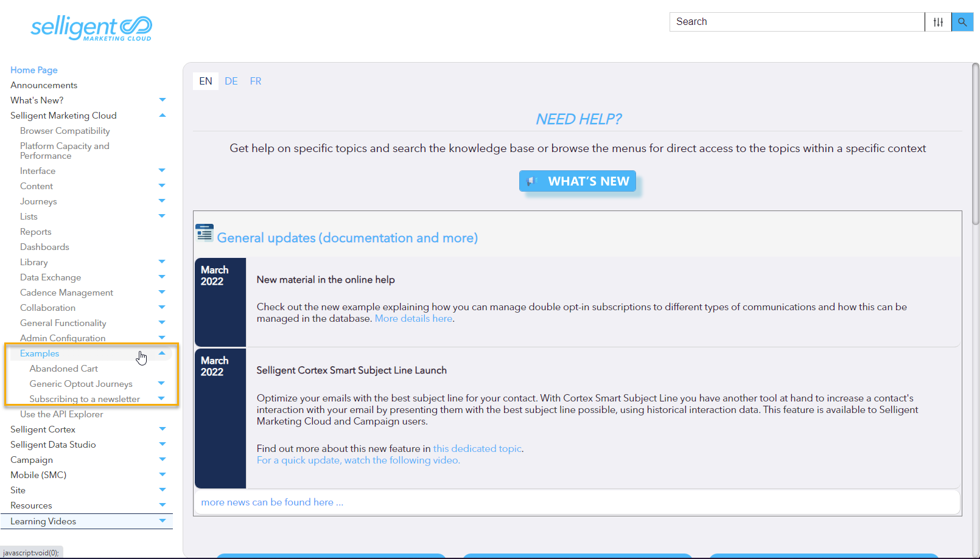Click more news can be found here
The width and height of the screenshot is (980, 559).
[272, 502]
